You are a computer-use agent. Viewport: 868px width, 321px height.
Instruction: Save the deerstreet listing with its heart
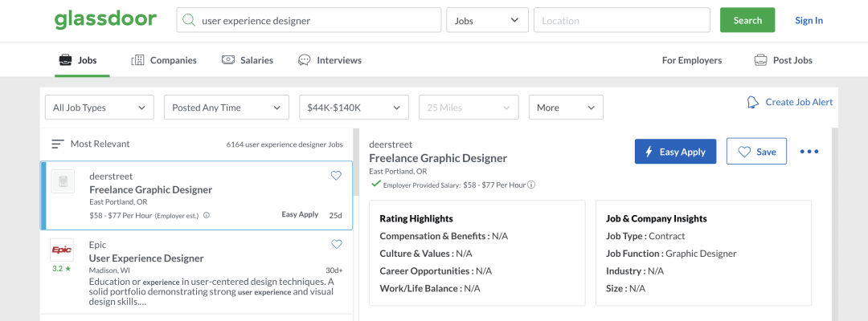point(336,176)
